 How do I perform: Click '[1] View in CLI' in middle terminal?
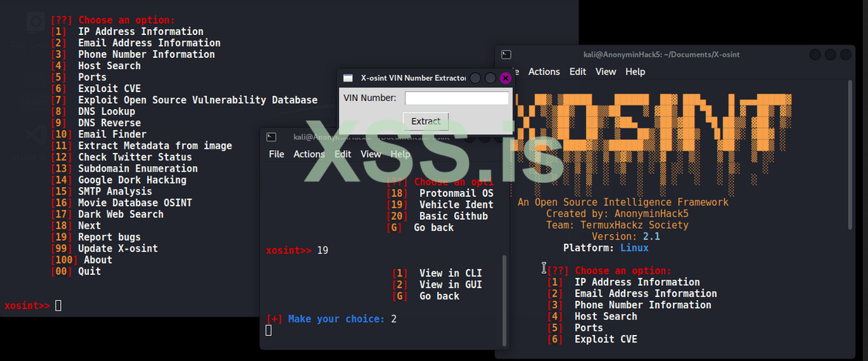pyautogui.click(x=437, y=273)
